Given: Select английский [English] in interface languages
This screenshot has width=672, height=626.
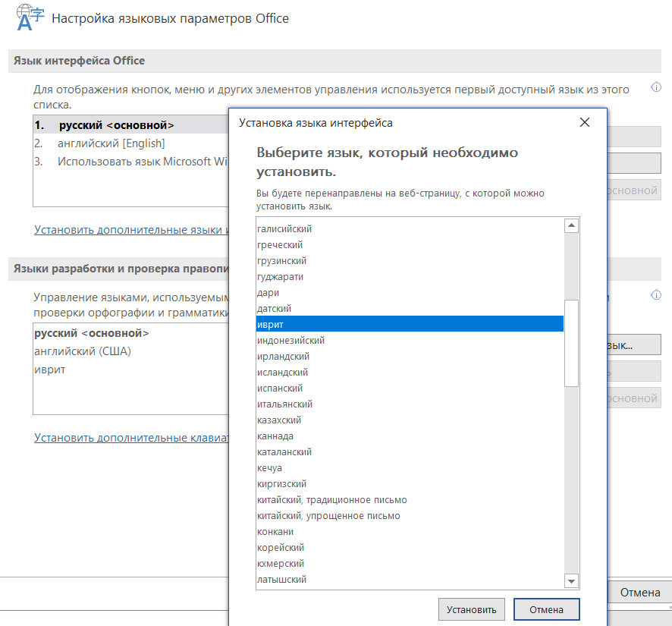Looking at the screenshot, I should pos(111,143).
